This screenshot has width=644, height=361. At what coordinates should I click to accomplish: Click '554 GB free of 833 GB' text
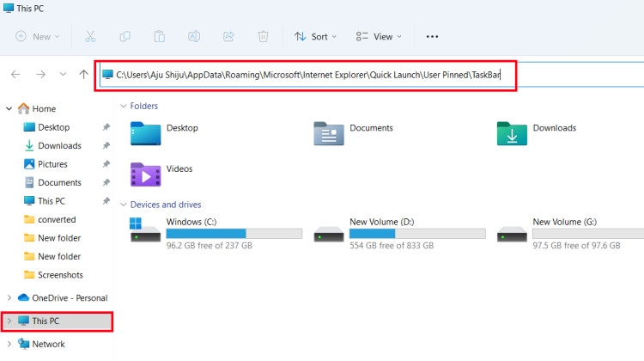tap(392, 246)
